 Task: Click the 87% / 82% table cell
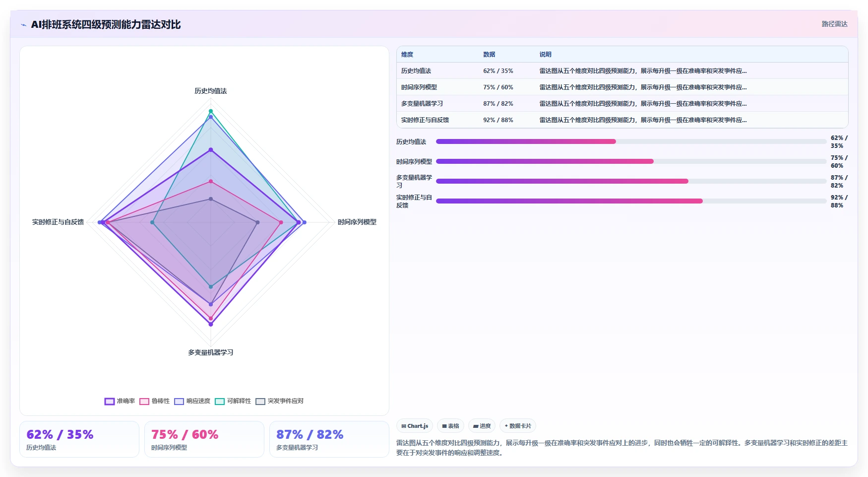pos(498,104)
